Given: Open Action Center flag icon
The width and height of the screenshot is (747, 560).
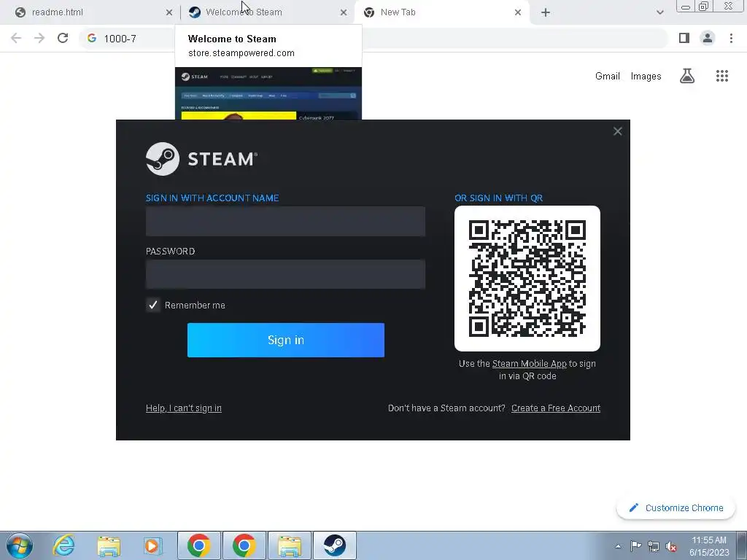Looking at the screenshot, I should coord(635,546).
